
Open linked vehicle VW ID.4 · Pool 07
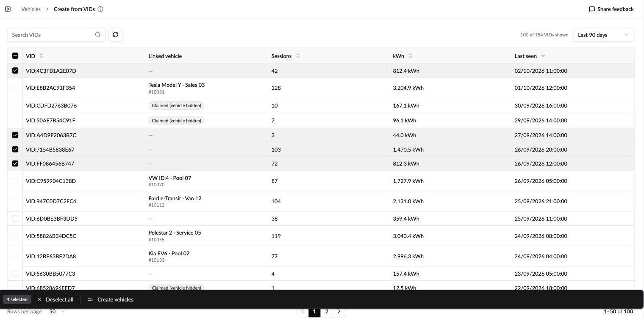coord(170,178)
